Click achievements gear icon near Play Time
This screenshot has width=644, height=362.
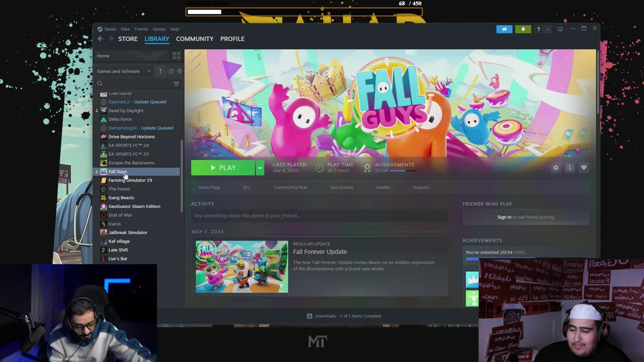point(367,167)
